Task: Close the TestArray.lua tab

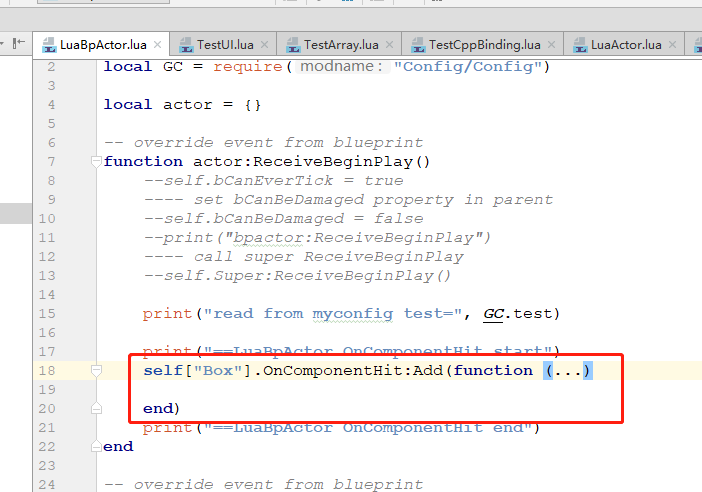Action: pos(390,45)
